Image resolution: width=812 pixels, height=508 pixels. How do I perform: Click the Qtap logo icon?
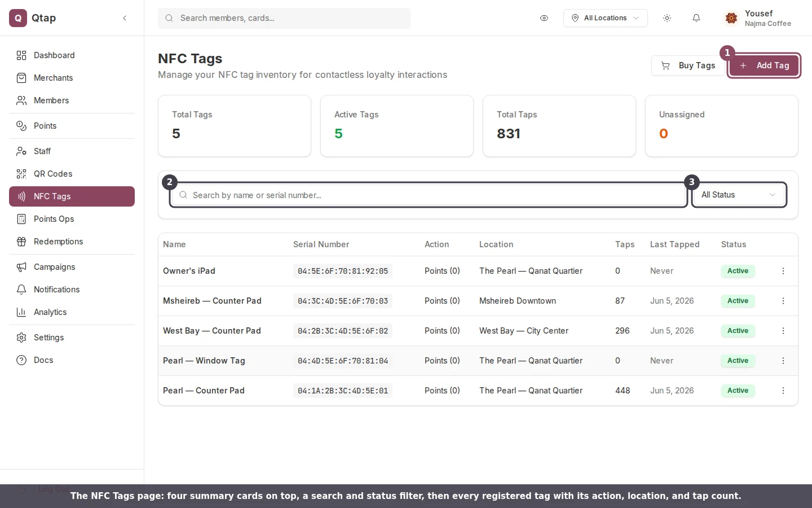click(x=18, y=18)
